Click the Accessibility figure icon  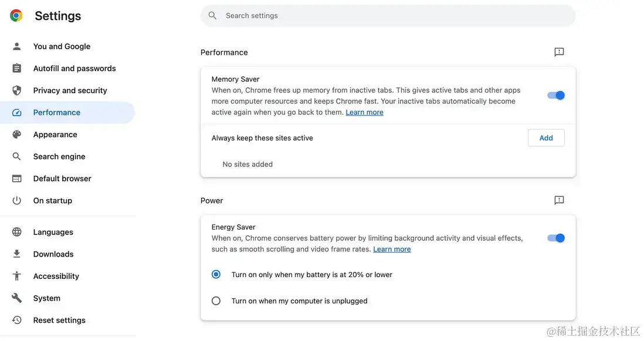[16, 276]
